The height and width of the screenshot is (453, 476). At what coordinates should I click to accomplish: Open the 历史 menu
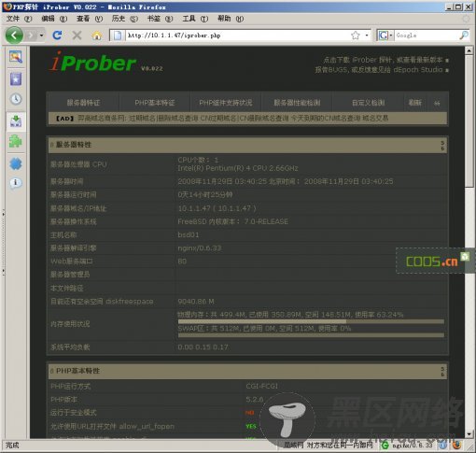coord(125,19)
